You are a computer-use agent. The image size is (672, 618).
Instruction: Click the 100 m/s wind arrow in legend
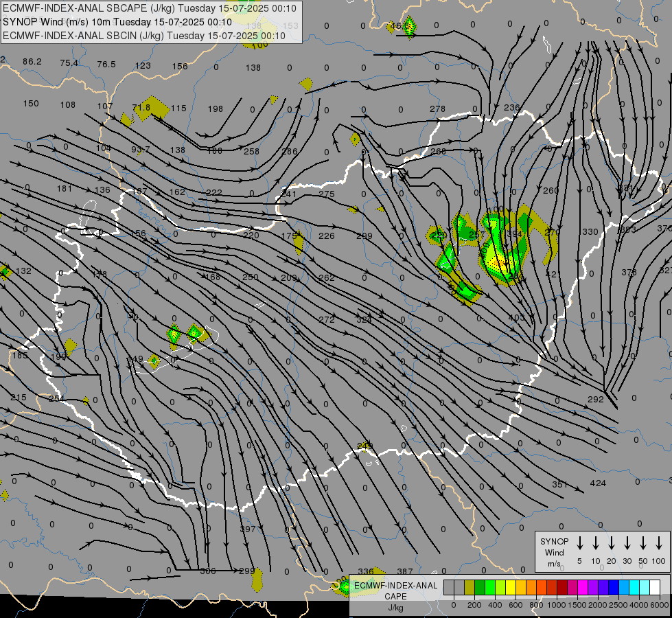tap(659, 543)
